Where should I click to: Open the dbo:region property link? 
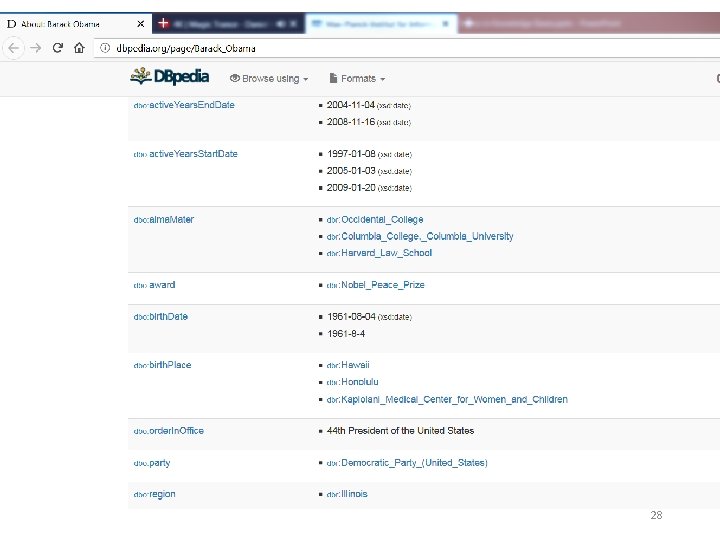click(x=154, y=495)
